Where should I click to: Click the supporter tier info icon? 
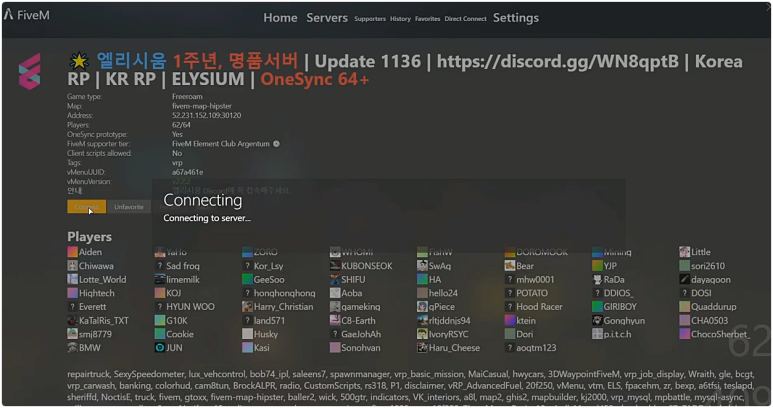click(x=276, y=144)
